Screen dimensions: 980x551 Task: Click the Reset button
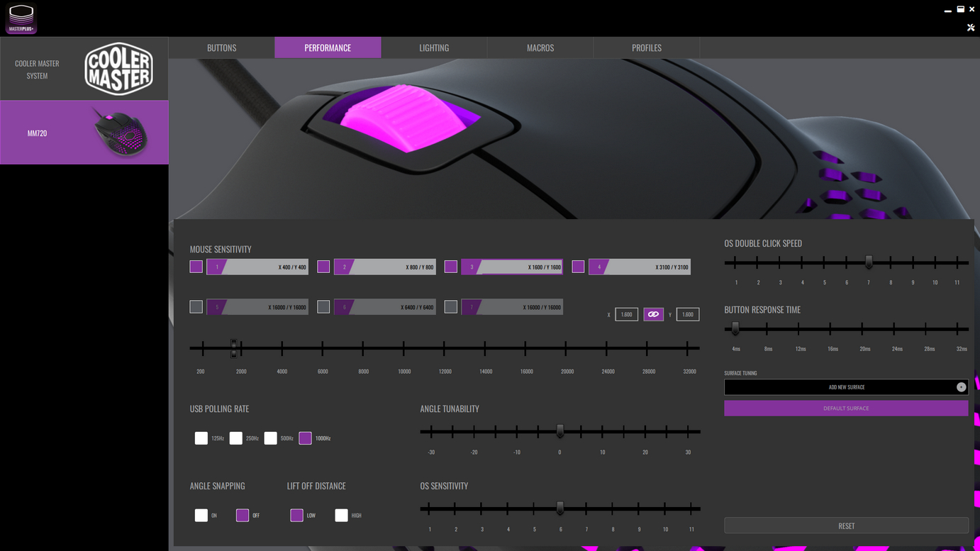point(846,526)
